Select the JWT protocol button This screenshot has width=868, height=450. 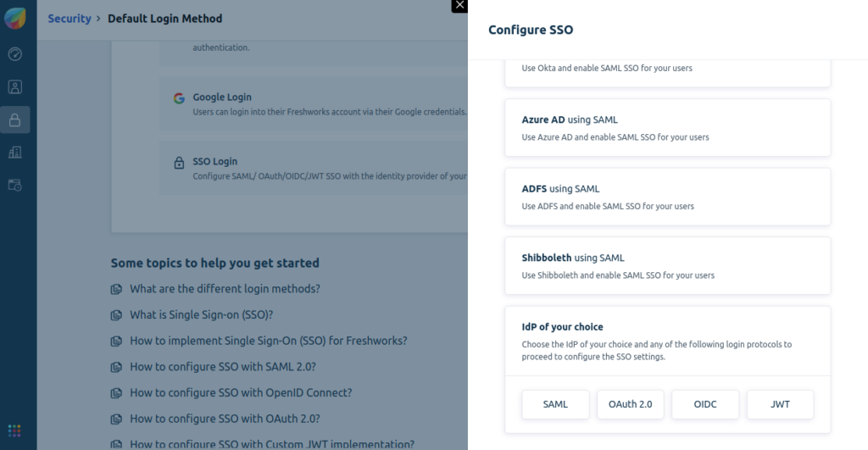pos(780,404)
